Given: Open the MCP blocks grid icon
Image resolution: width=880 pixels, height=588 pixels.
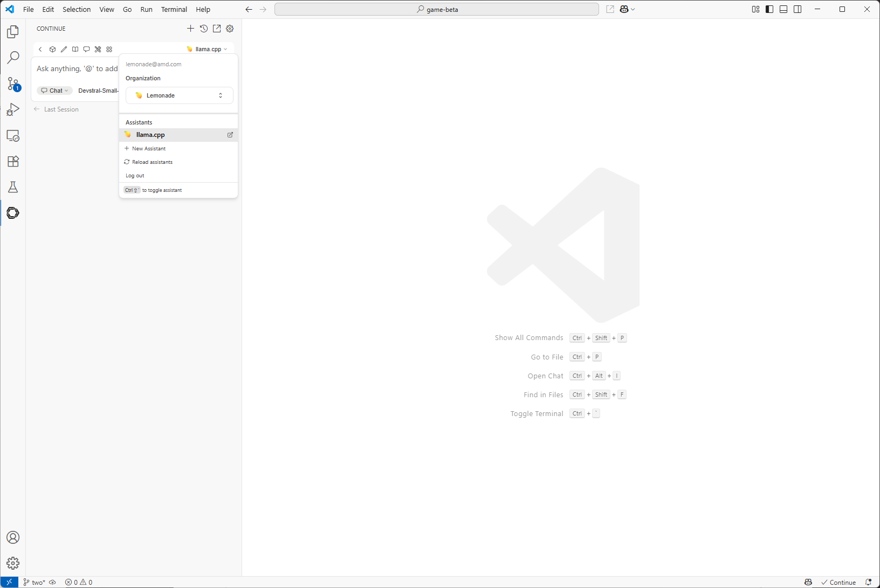Looking at the screenshot, I should [x=109, y=49].
